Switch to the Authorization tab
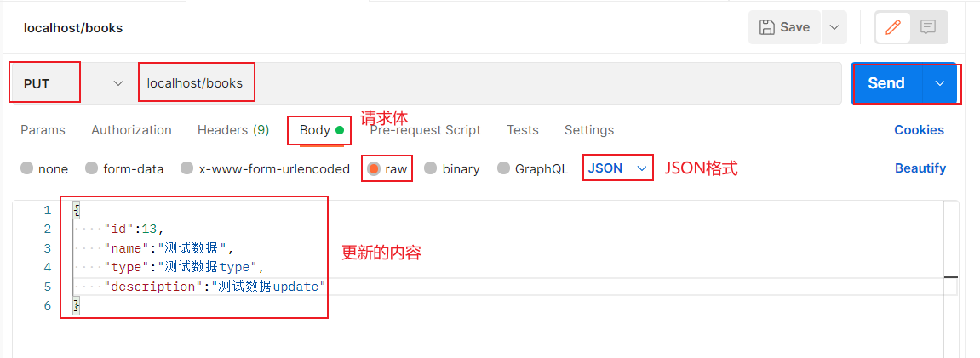The width and height of the screenshot is (980, 358). (131, 130)
